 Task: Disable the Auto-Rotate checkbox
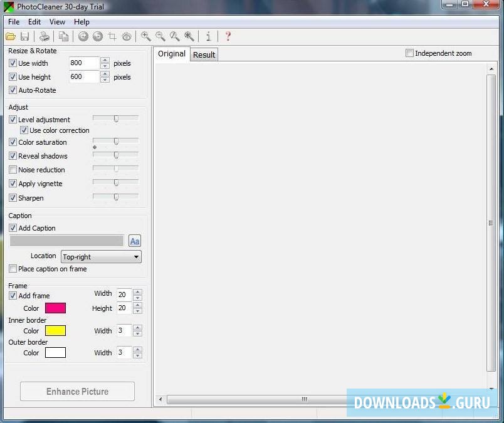[13, 90]
